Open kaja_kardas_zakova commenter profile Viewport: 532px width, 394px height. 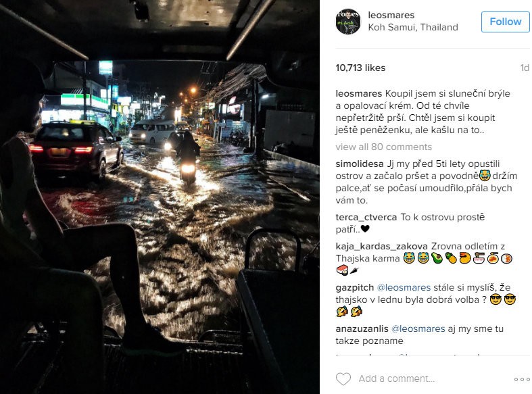[x=381, y=247]
